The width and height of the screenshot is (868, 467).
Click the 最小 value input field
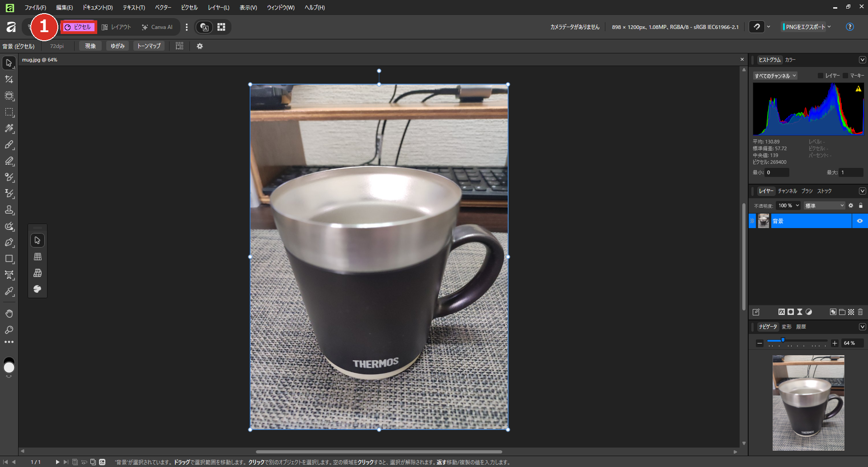tap(777, 172)
